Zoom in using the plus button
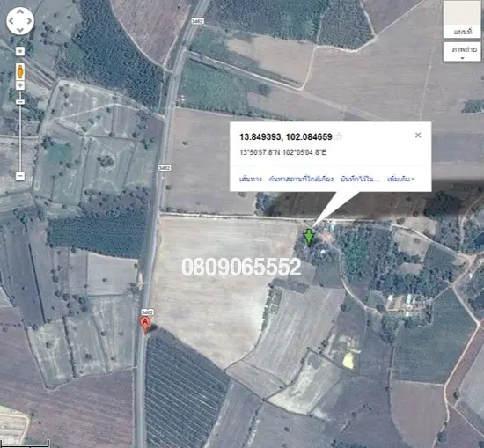Screen dimensions: 484x448 (x=20, y=85)
